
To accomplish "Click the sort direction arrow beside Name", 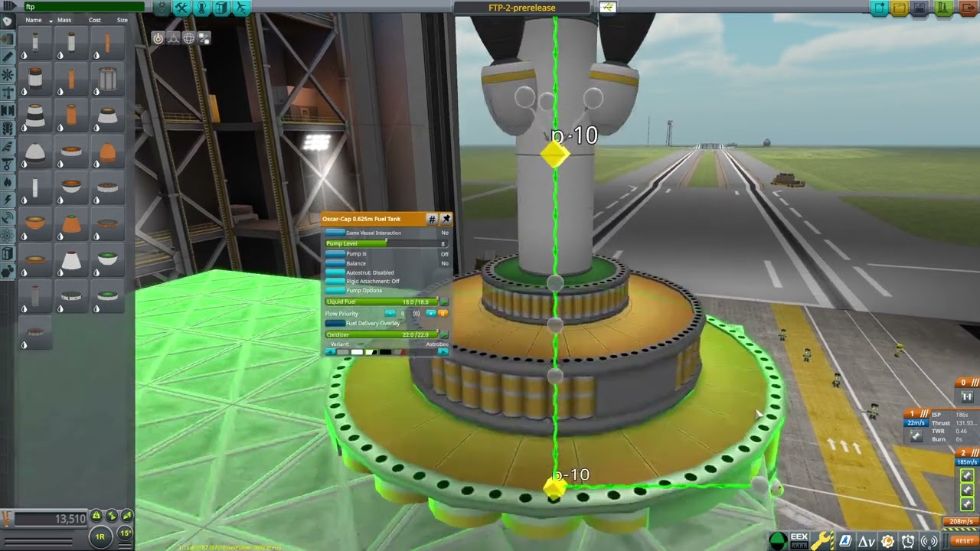I will [51, 21].
